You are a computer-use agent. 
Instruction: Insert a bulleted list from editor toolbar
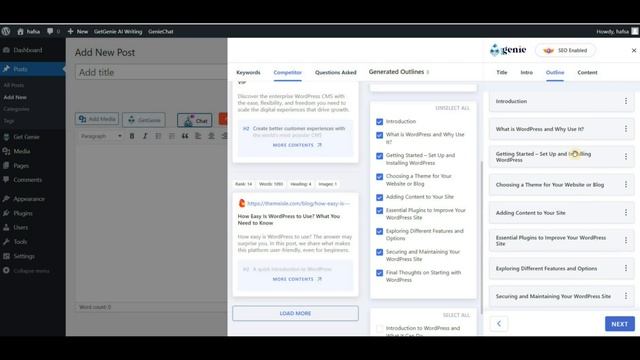point(158,136)
